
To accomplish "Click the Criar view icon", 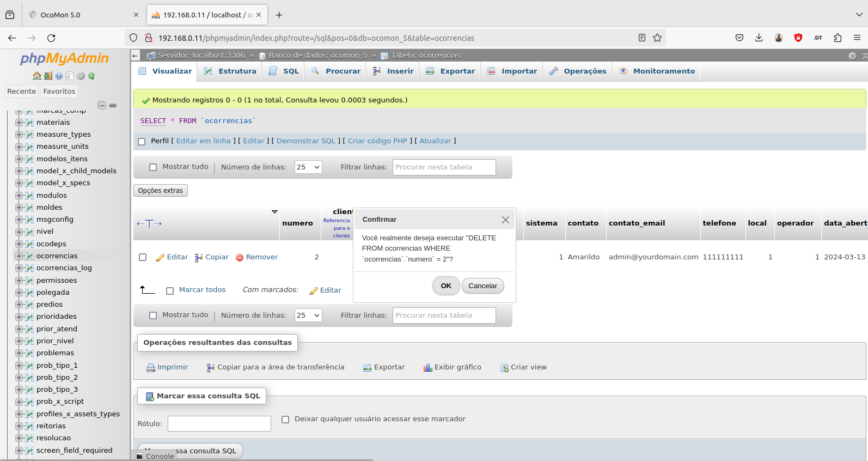I will pos(504,368).
